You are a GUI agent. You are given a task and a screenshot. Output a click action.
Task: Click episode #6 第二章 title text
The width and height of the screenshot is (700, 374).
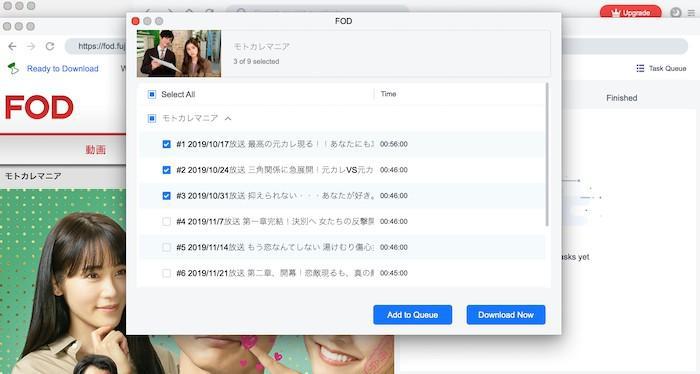tap(275, 273)
